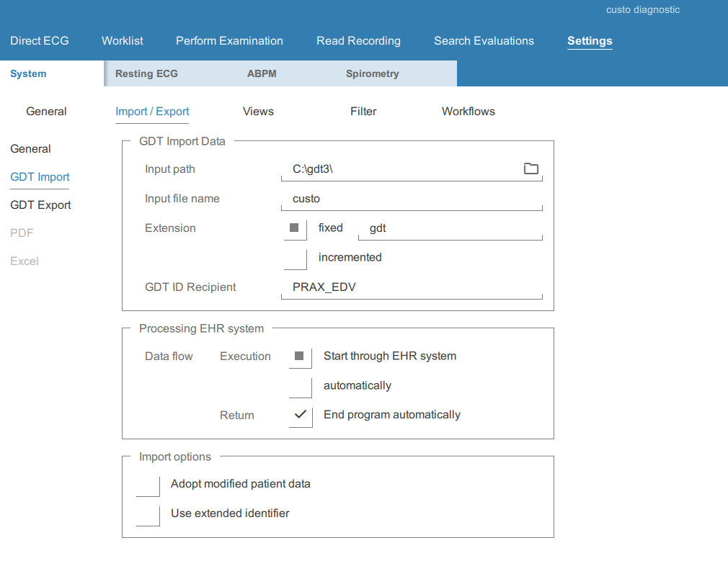Click the GDT ID Recipient field
Screen dimensions: 728x561
tap(411, 287)
